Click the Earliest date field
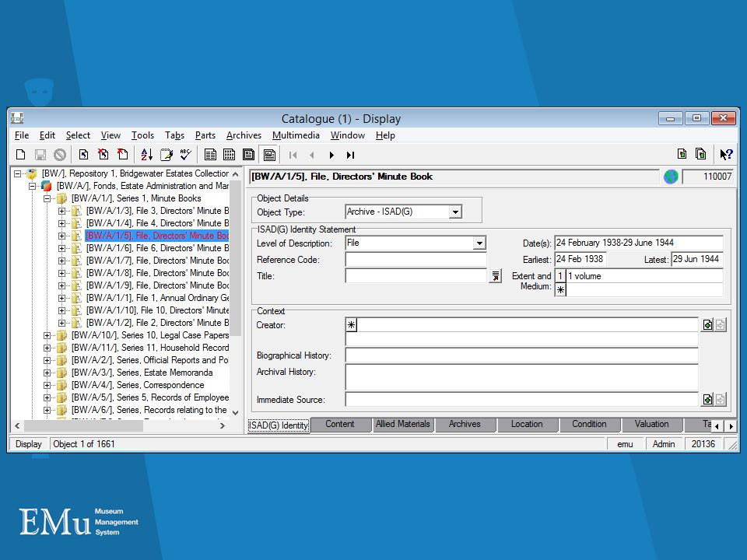Screen dimensions: 747x560 click(x=580, y=259)
